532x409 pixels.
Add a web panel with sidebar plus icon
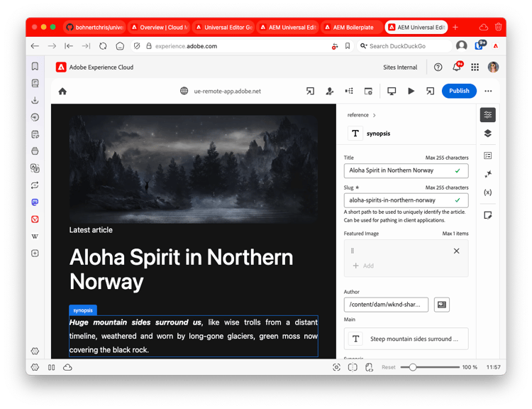tap(35, 253)
